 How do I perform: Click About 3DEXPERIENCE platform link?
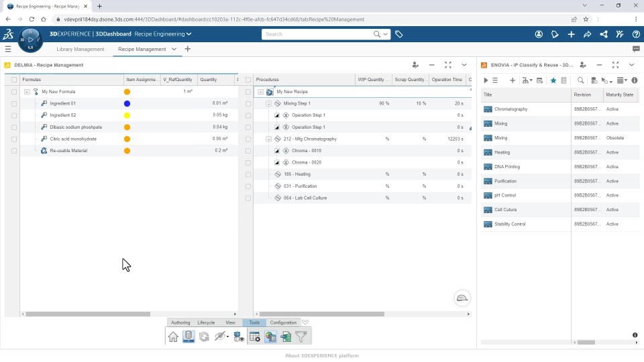pyautogui.click(x=322, y=356)
